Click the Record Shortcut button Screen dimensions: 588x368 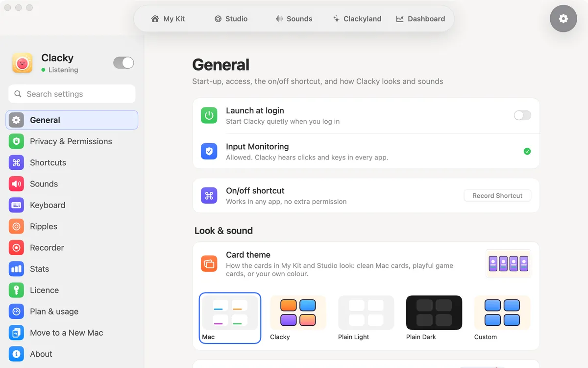click(x=497, y=195)
